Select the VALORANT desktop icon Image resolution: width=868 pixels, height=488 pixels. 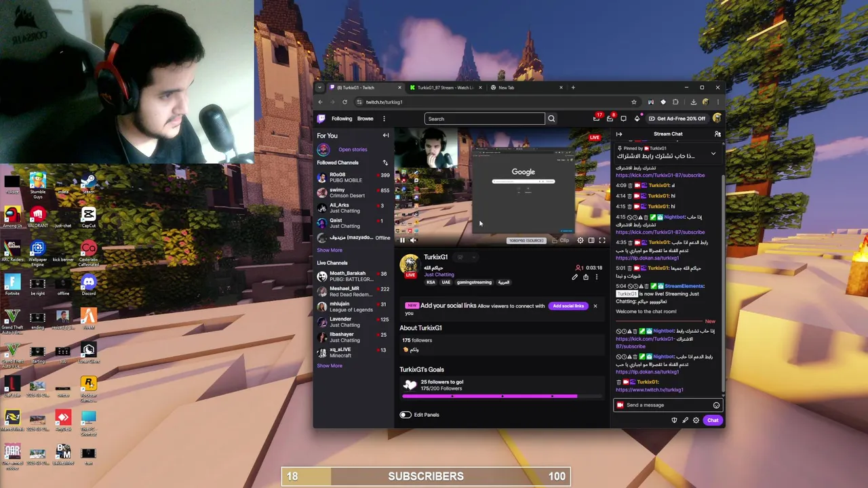click(x=37, y=217)
